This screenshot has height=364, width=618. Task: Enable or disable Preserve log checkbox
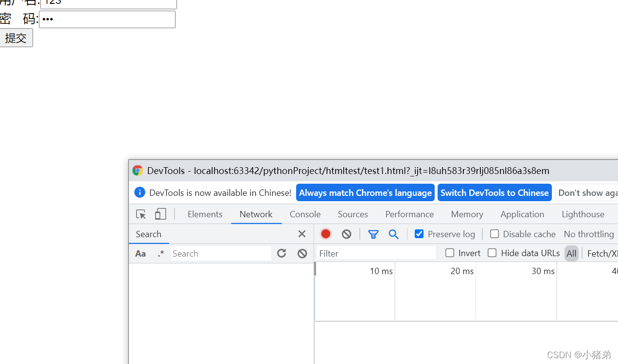tap(419, 234)
